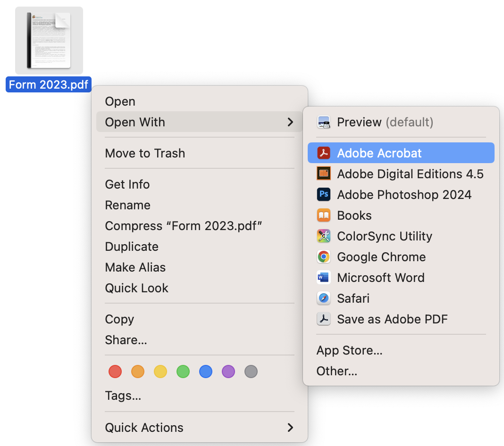Open the file in Safari
The width and height of the screenshot is (504, 446).
[x=401, y=298]
